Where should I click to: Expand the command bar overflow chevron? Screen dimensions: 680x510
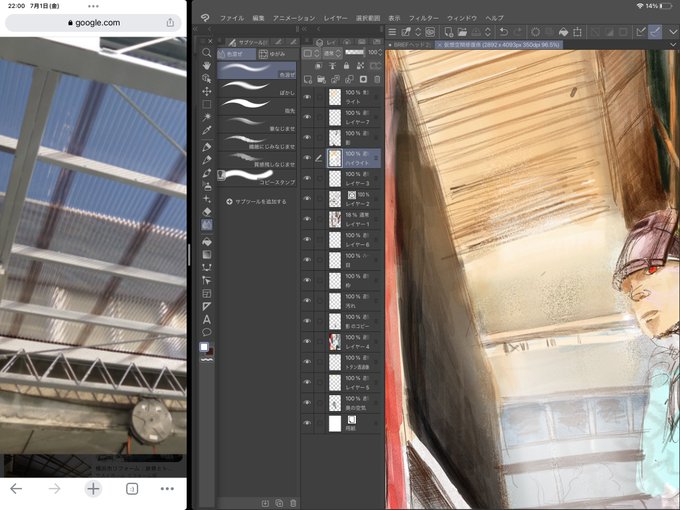click(673, 32)
